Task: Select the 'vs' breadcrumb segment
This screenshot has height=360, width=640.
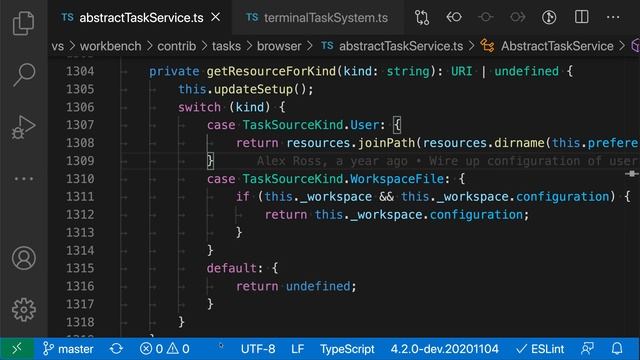Action: click(x=58, y=46)
